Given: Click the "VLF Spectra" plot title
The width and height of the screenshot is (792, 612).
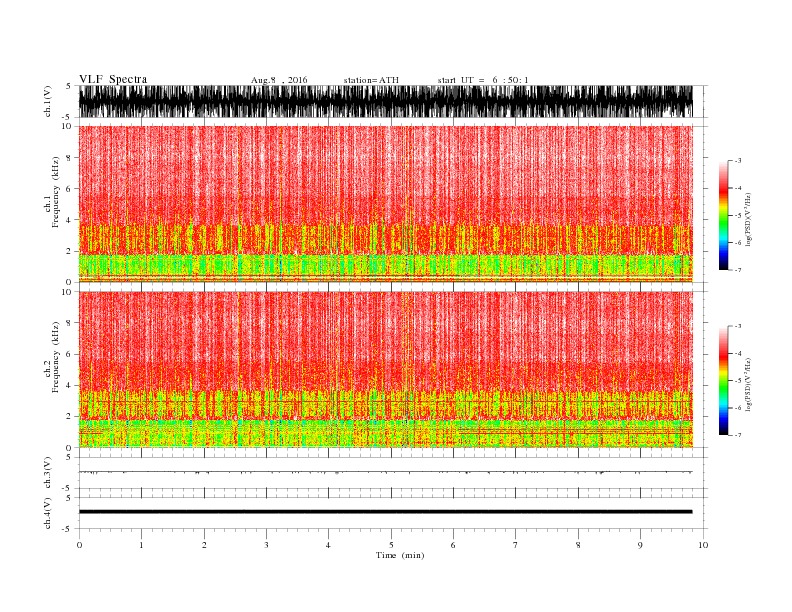Looking at the screenshot, I should (x=113, y=79).
